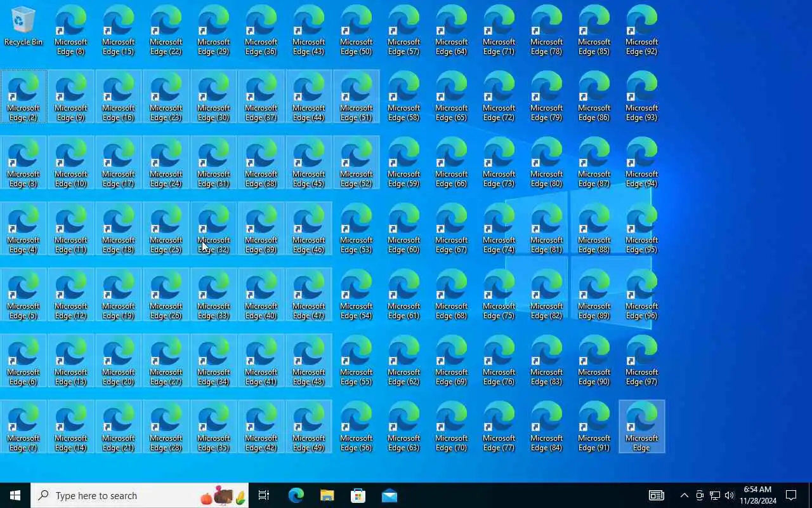Click the Microsoft Edge (9) shortcut
The width and height of the screenshot is (812, 508).
tap(71, 97)
